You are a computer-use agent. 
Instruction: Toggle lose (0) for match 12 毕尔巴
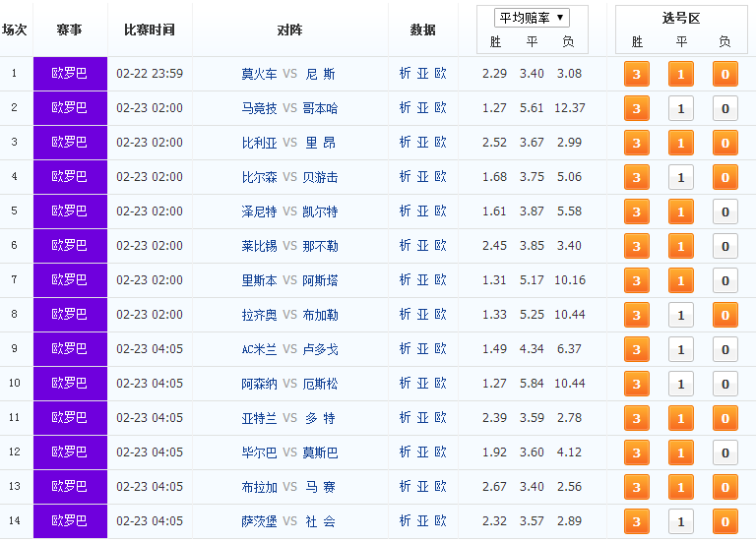click(x=725, y=452)
